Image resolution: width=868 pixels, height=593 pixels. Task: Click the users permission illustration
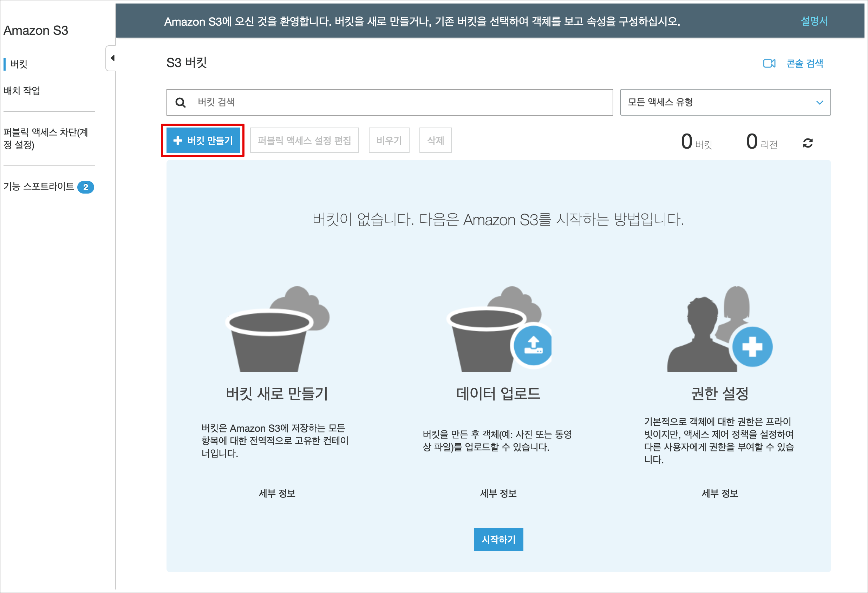point(720,329)
